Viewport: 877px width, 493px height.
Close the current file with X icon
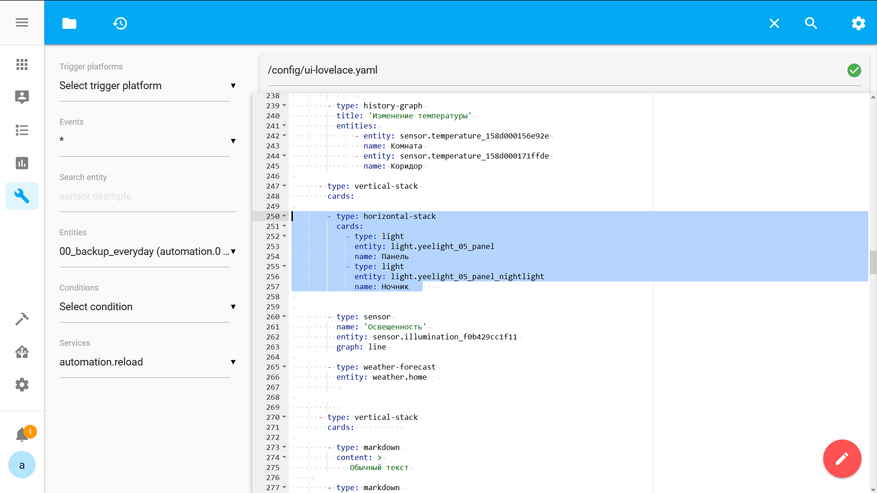click(x=774, y=23)
